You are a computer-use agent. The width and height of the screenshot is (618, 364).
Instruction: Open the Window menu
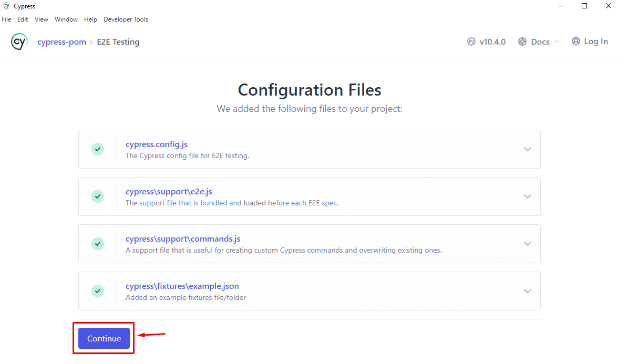[66, 19]
